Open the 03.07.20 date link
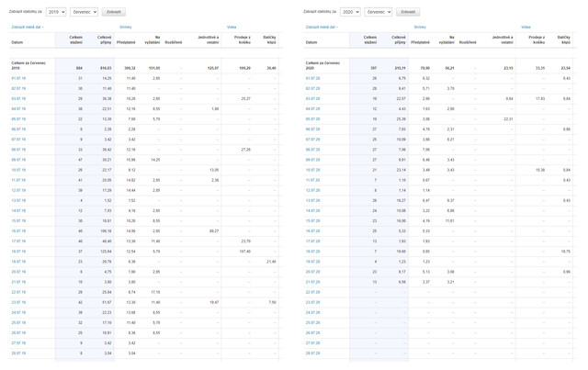Screen dimensions: 588x370 [312, 98]
